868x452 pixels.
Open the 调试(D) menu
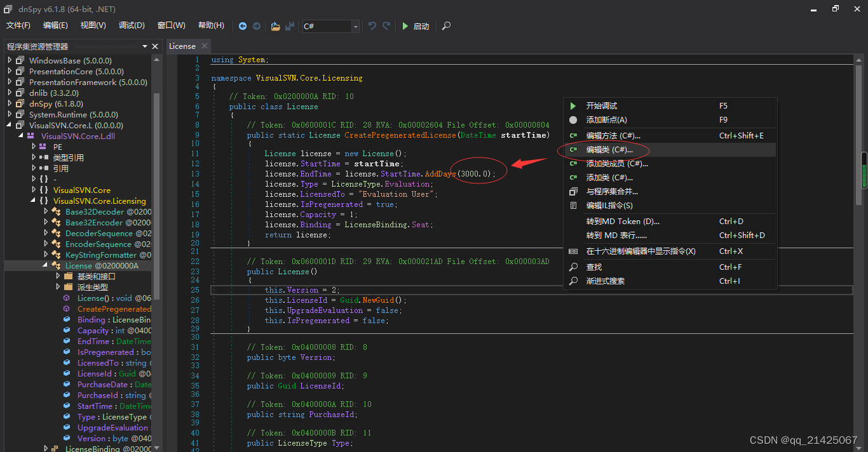click(x=132, y=25)
